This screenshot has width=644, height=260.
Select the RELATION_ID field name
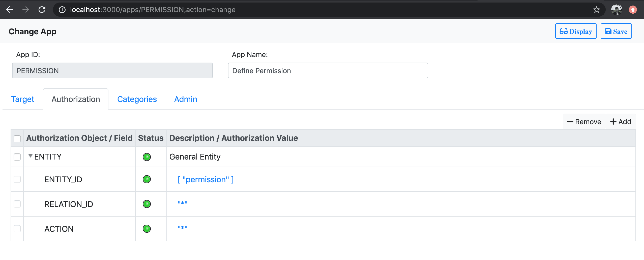(69, 204)
